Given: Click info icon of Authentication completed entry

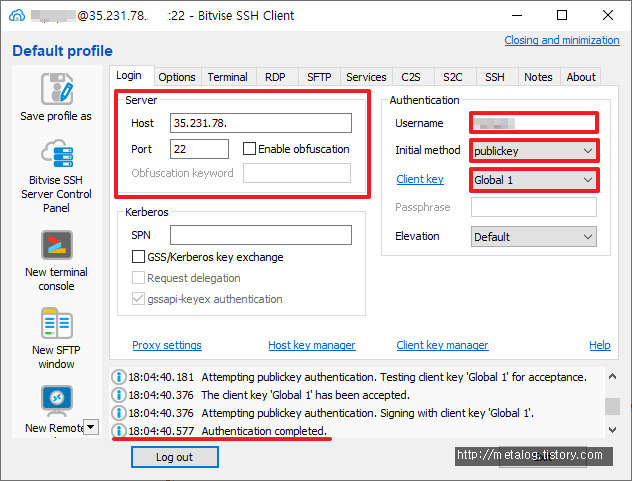Looking at the screenshot, I should (x=118, y=431).
